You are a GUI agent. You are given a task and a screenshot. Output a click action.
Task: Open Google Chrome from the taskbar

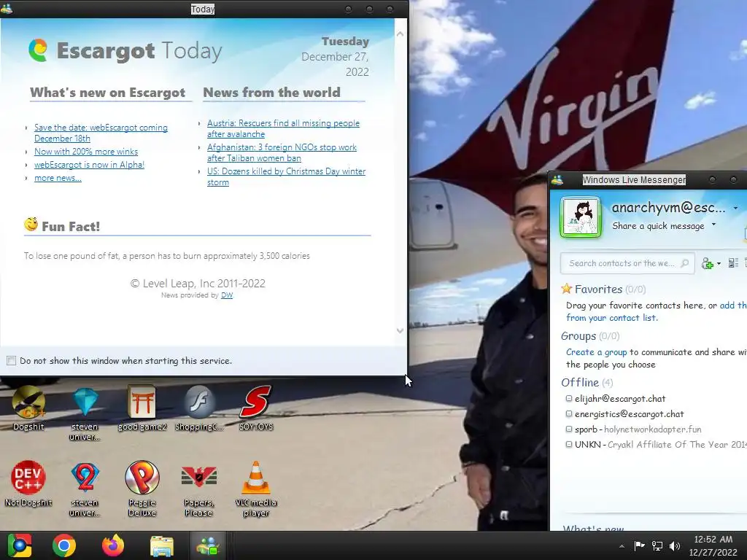click(x=64, y=545)
